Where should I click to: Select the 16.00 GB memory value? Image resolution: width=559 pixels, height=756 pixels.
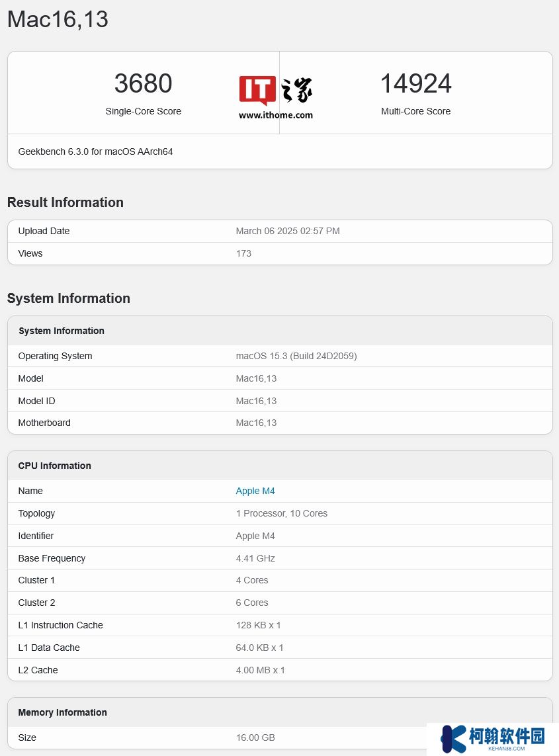coord(255,737)
